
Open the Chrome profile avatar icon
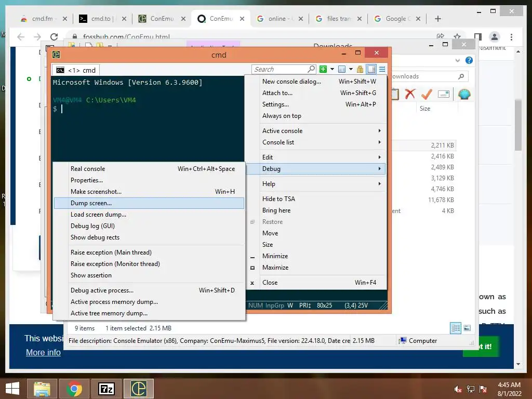tap(495, 37)
